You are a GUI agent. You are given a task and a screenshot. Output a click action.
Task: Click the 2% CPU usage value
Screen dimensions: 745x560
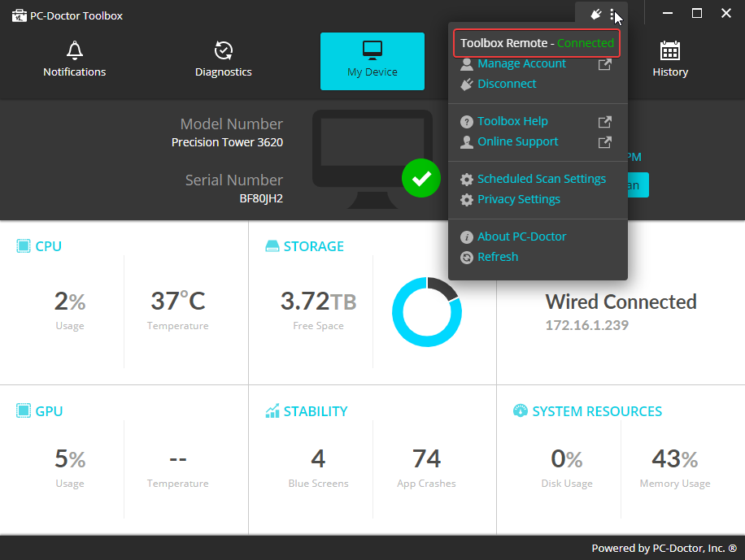click(70, 302)
